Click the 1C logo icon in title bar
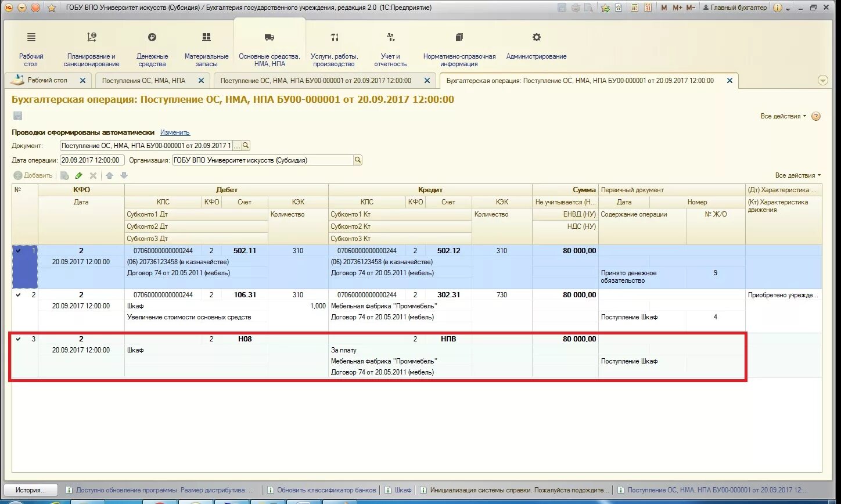 coord(9,8)
